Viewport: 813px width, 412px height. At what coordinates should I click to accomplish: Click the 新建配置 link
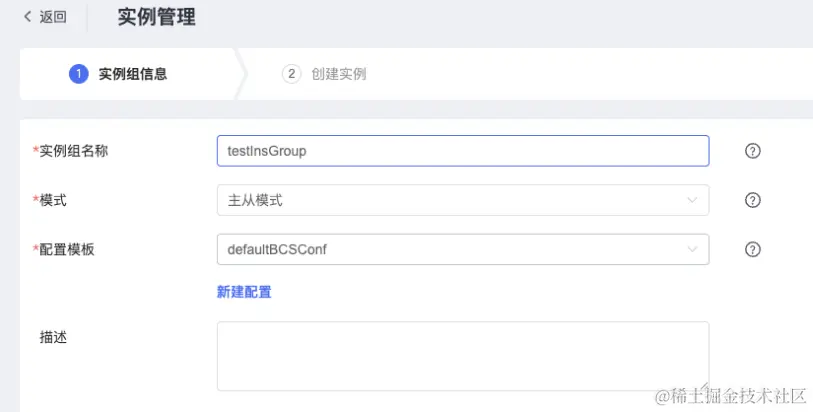(x=244, y=292)
